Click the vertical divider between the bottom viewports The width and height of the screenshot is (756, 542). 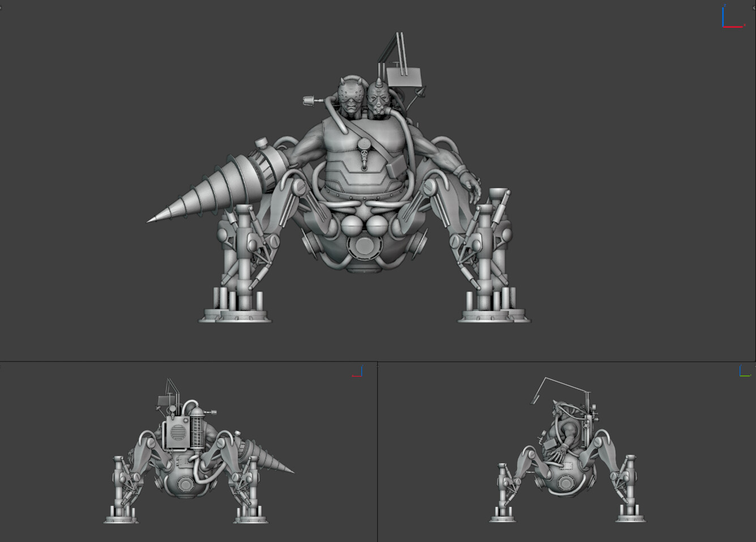tap(377, 453)
